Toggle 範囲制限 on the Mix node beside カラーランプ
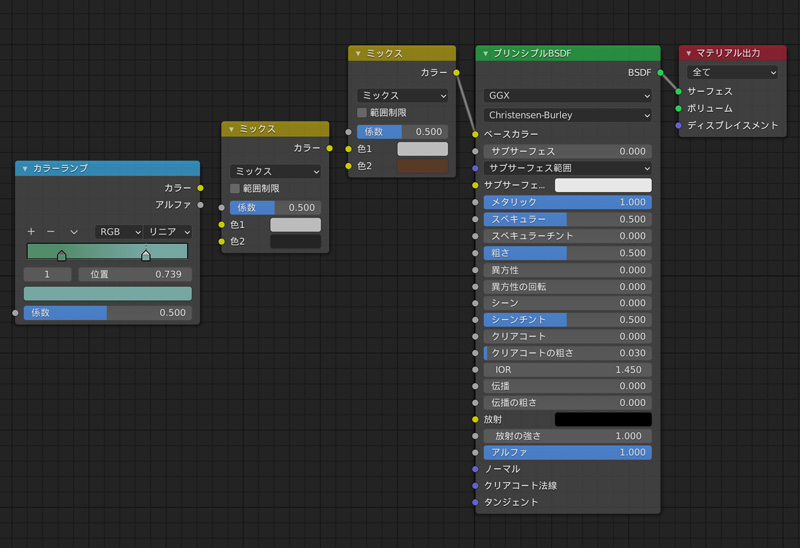 [235, 188]
